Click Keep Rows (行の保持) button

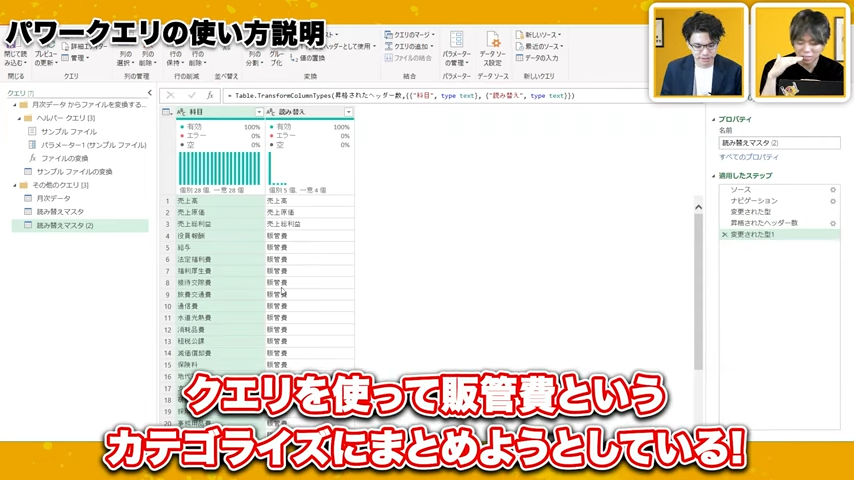pyautogui.click(x=175, y=58)
